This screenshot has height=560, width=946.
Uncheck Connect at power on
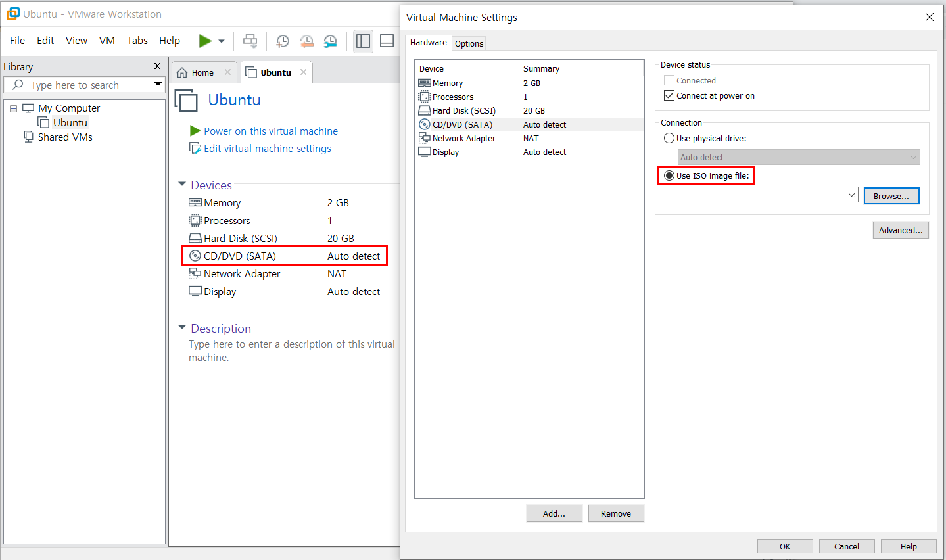click(669, 95)
